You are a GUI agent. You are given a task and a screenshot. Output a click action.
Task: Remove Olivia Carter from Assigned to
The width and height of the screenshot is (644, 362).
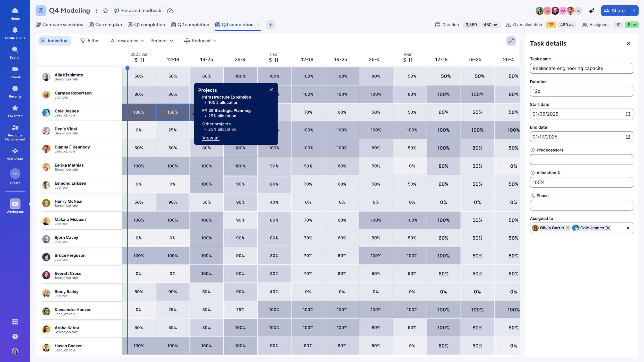(567, 228)
